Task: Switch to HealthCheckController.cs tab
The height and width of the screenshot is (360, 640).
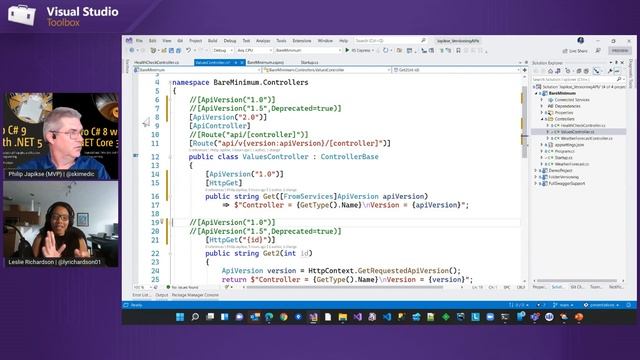Action: pyautogui.click(x=157, y=62)
